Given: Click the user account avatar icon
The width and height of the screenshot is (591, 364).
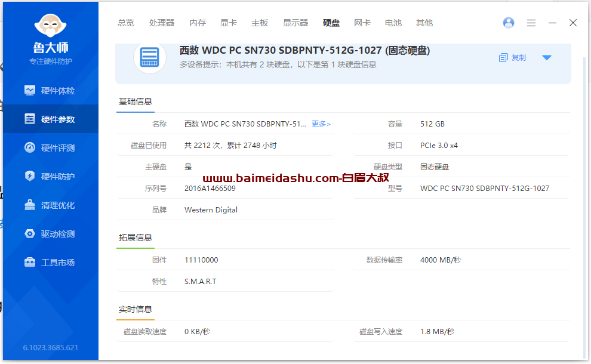Looking at the screenshot, I should (509, 23).
